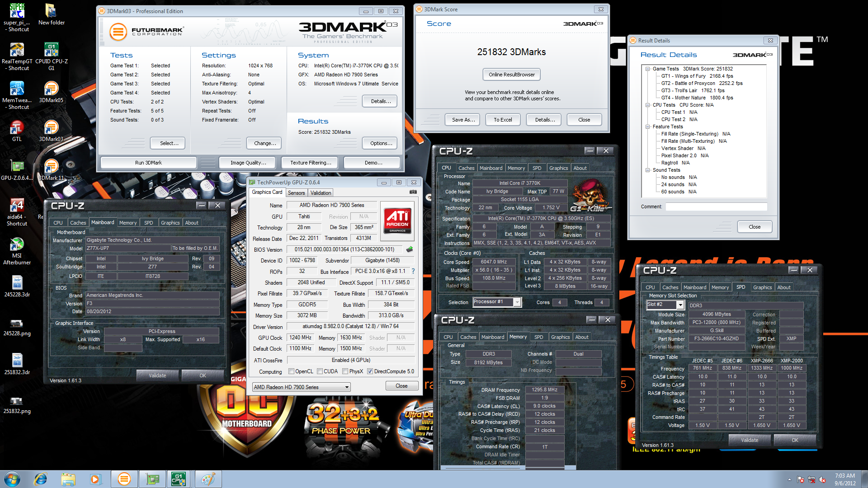Open the AMD Radeon HD 7900 Series dropdown
The height and width of the screenshot is (488, 868).
pos(301,387)
